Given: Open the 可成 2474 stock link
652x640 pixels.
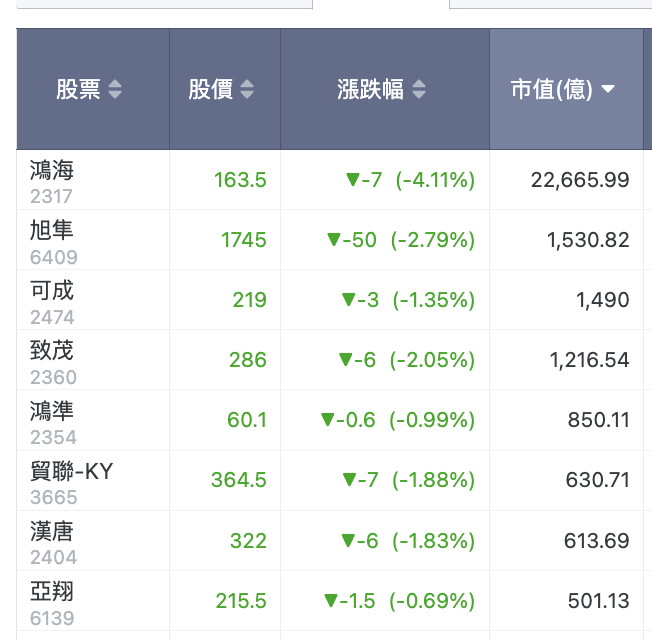Looking at the screenshot, I should coord(52,302).
